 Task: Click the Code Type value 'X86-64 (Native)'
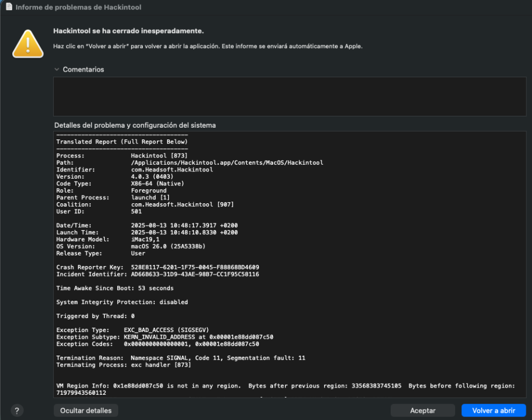[x=158, y=183]
